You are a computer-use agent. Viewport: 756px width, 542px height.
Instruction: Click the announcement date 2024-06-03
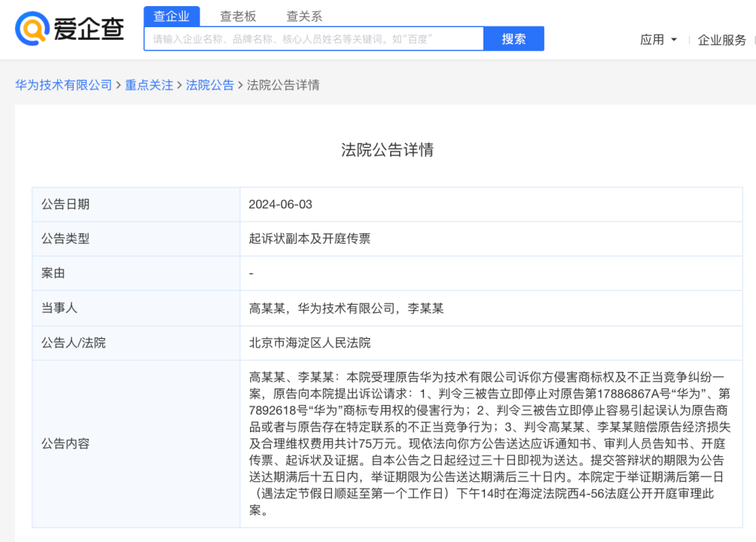click(281, 205)
